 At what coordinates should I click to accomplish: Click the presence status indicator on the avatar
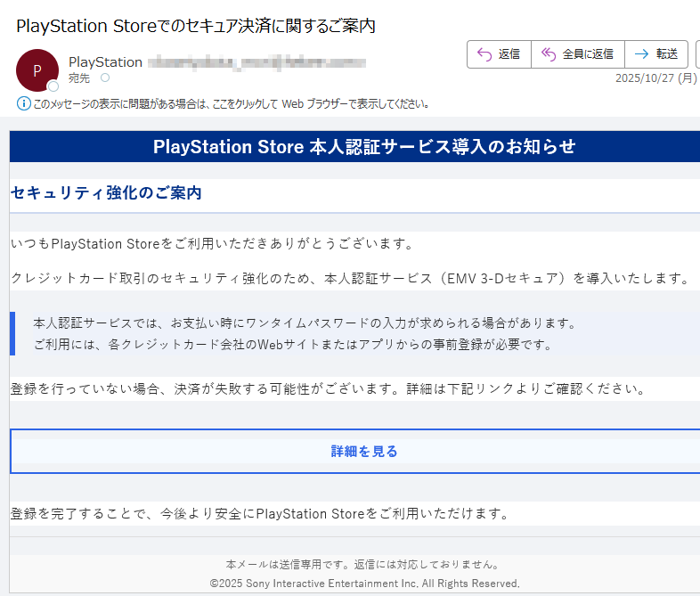53,86
